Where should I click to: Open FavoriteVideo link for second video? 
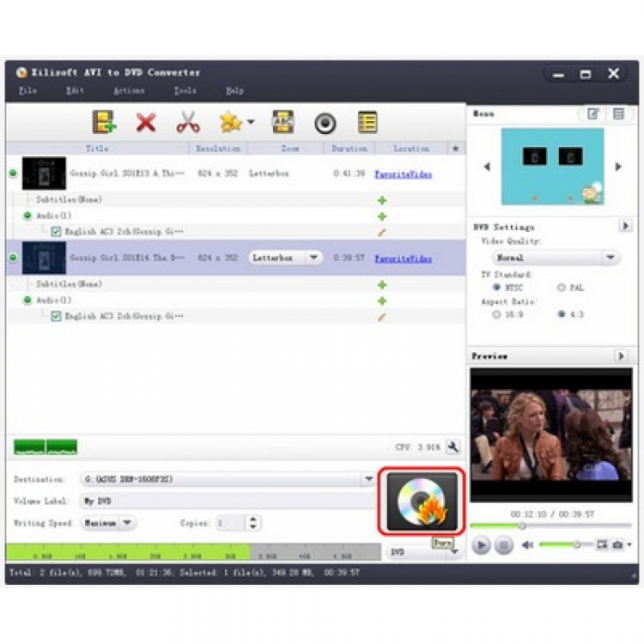pyautogui.click(x=403, y=258)
